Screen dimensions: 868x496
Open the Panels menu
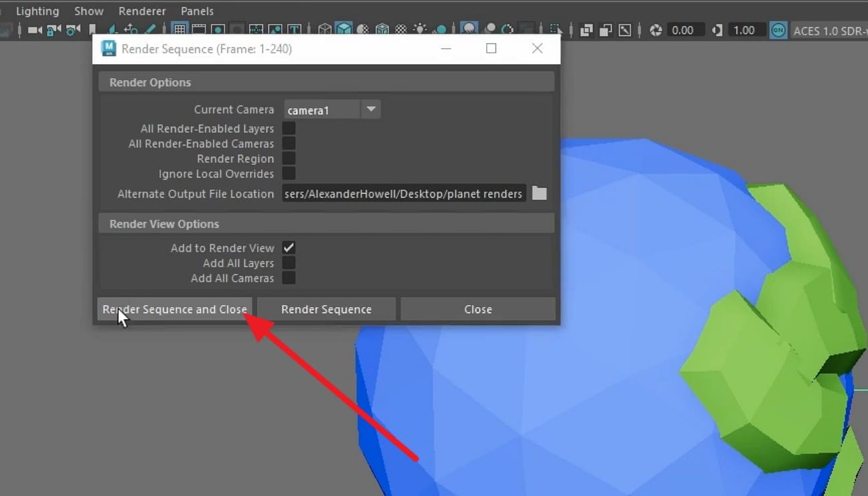pyautogui.click(x=197, y=11)
